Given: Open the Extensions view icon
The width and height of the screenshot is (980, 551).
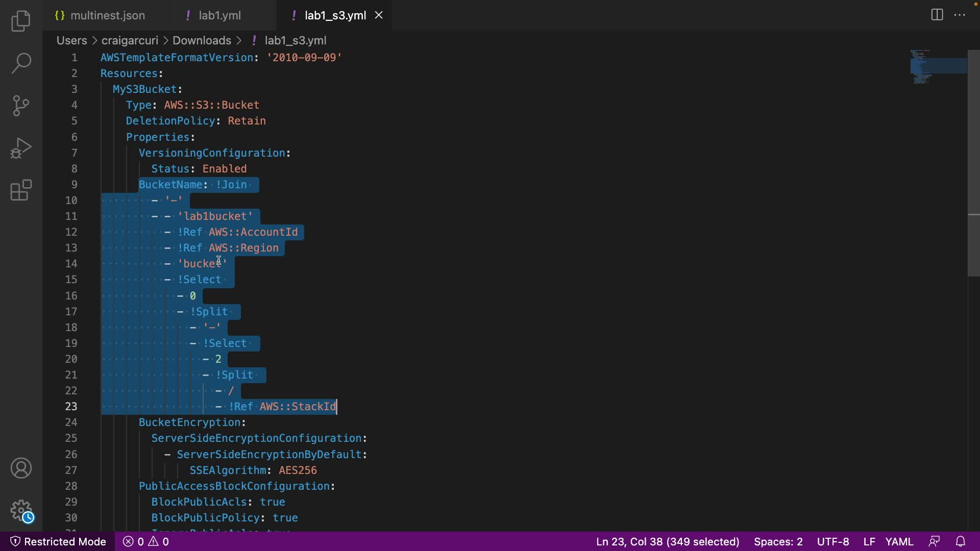Looking at the screenshot, I should 21,190.
